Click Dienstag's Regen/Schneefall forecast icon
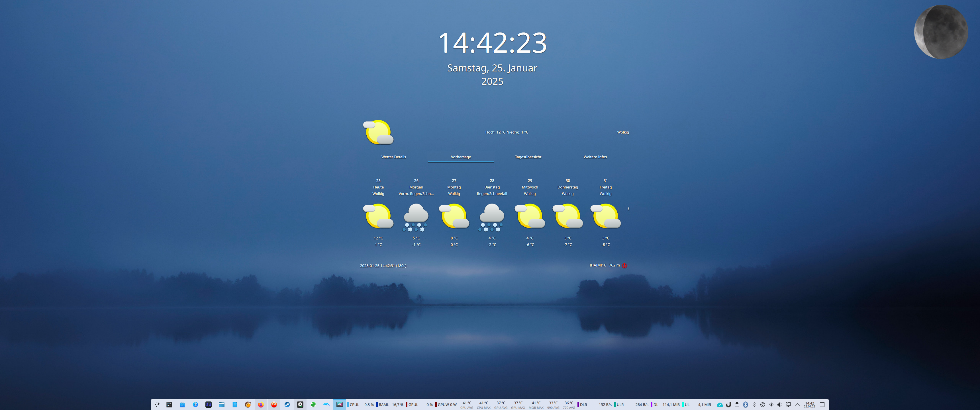 (491, 217)
